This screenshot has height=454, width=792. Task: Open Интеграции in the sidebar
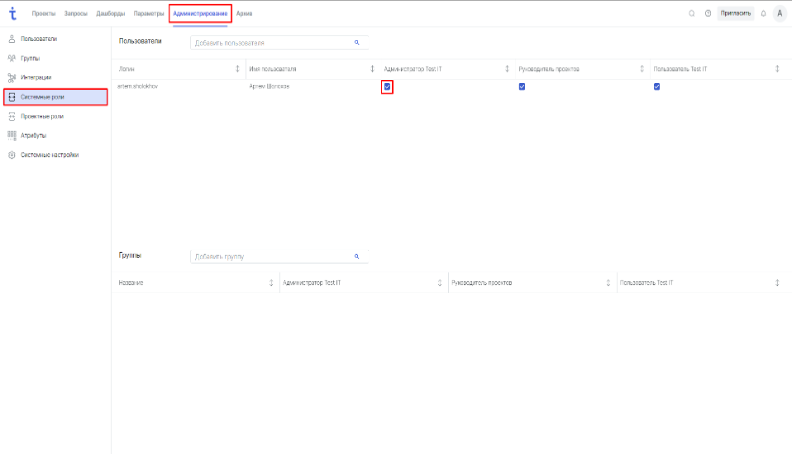coord(55,77)
